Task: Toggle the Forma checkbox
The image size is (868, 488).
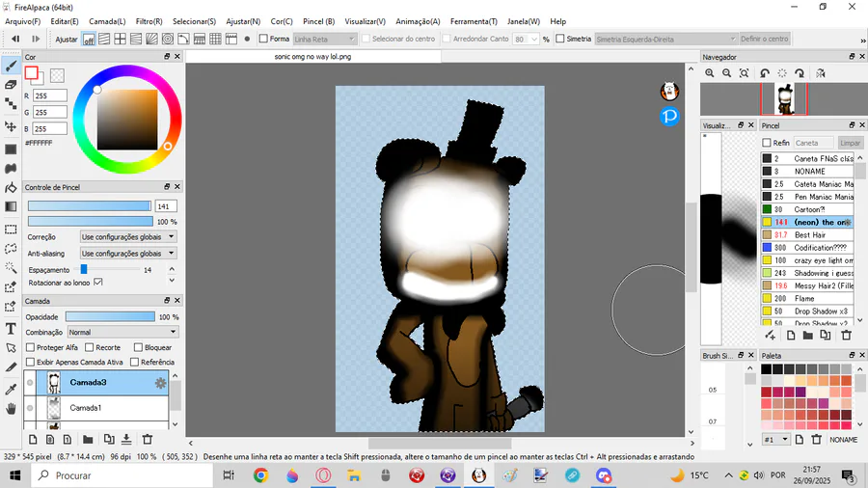Action: [x=263, y=39]
